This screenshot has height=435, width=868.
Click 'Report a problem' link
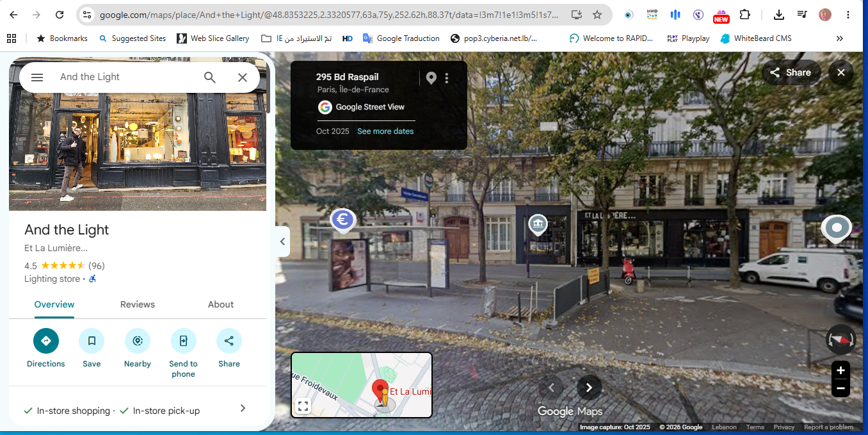828,427
